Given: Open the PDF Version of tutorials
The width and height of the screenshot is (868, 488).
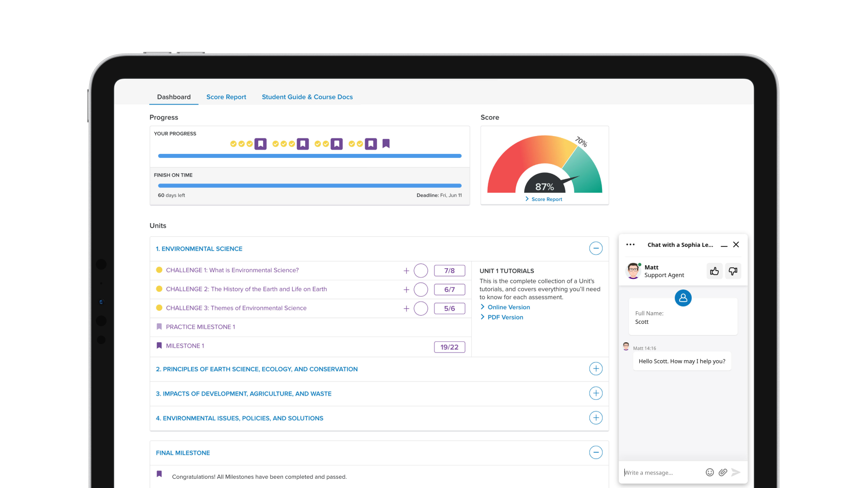Looking at the screenshot, I should coord(505,318).
